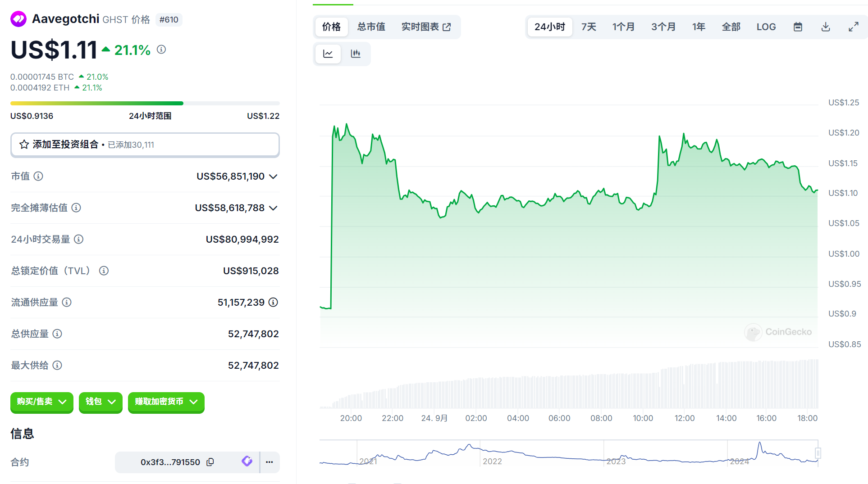The height and width of the screenshot is (484, 868).
Task: Click BTC price 0.00001745 BTC
Action: (x=42, y=77)
